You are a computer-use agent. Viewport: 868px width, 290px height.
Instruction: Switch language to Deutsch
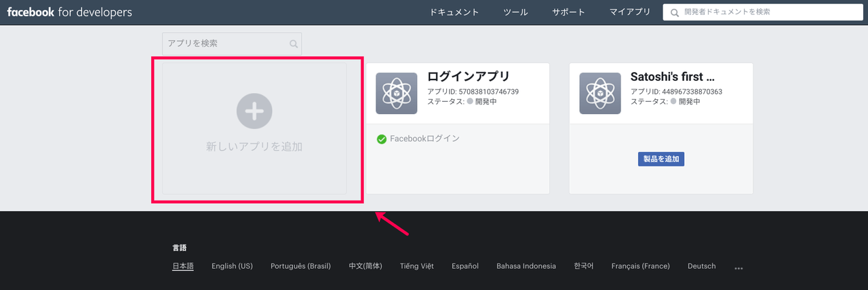(702, 266)
